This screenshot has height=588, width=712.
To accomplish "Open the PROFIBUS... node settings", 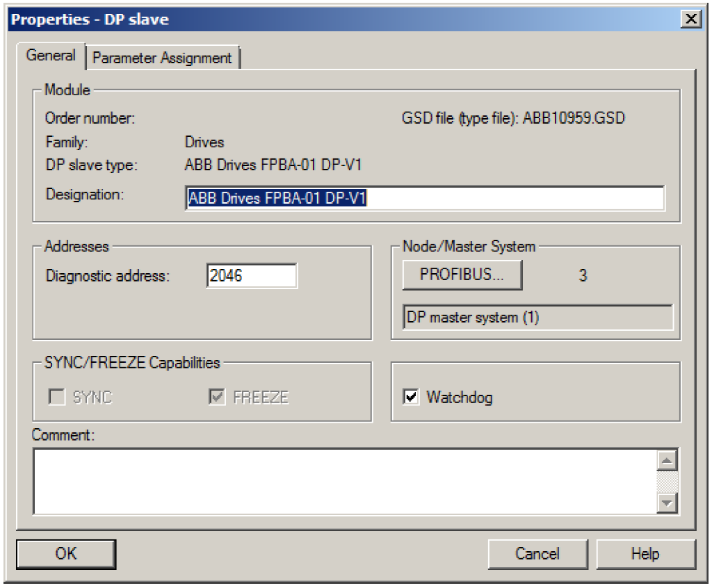I will [x=462, y=275].
